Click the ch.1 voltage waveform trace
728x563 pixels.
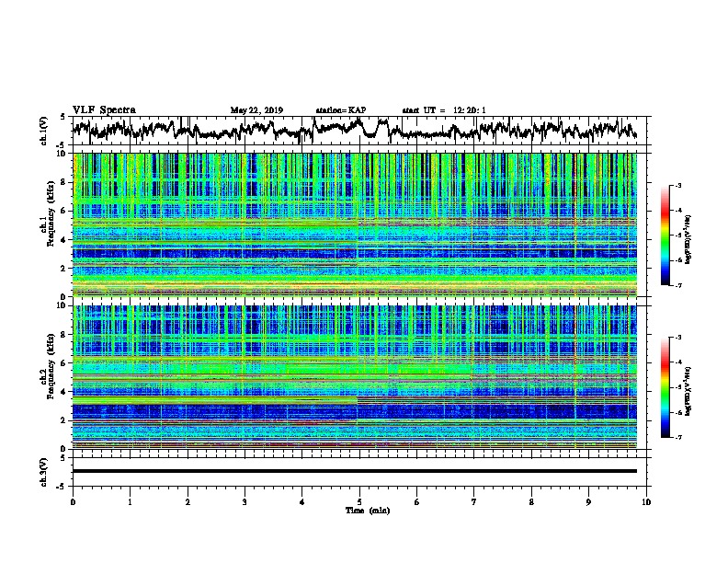(354, 130)
